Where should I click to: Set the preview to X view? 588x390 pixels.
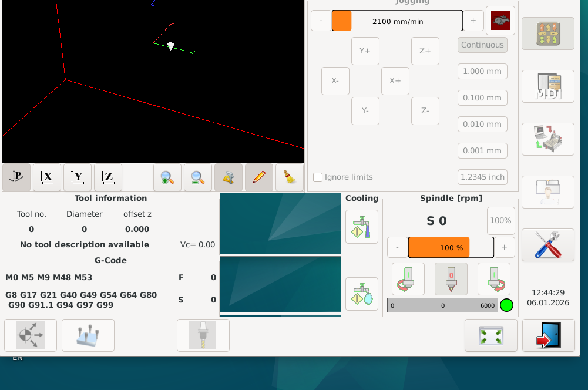click(x=47, y=177)
